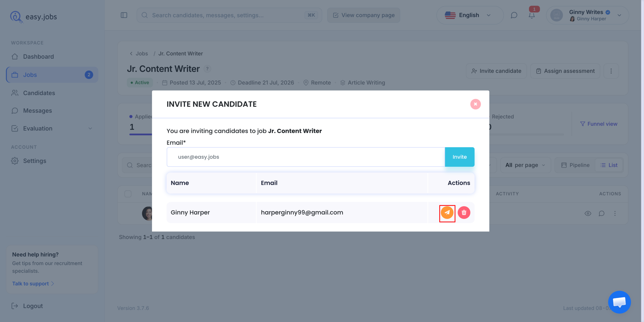This screenshot has height=322, width=644.
Task: Open the notifications bell
Action: pos(532,15)
